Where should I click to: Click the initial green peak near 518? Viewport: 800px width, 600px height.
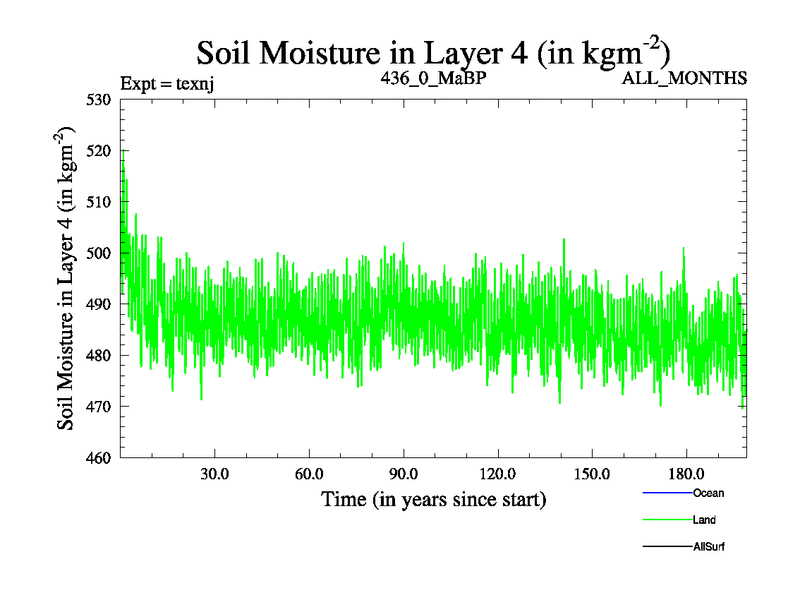[x=122, y=162]
